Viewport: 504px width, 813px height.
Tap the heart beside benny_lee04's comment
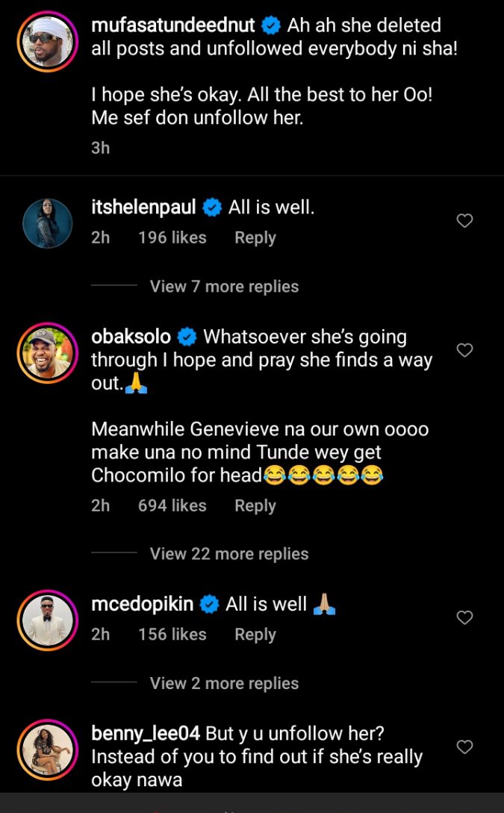[x=464, y=747]
